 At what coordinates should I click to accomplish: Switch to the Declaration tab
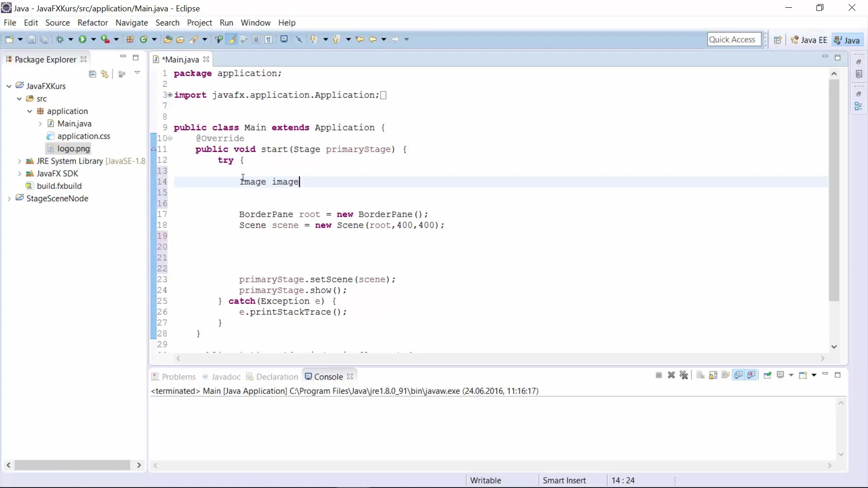(272, 376)
